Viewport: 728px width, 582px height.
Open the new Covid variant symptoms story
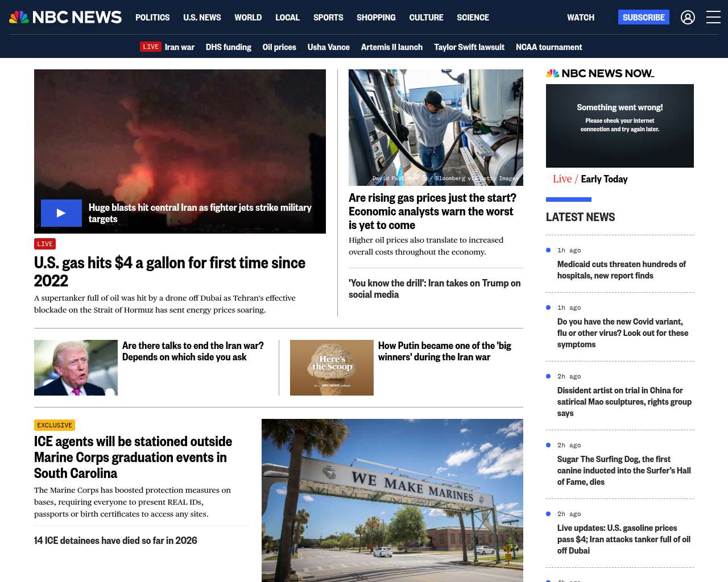pyautogui.click(x=623, y=333)
